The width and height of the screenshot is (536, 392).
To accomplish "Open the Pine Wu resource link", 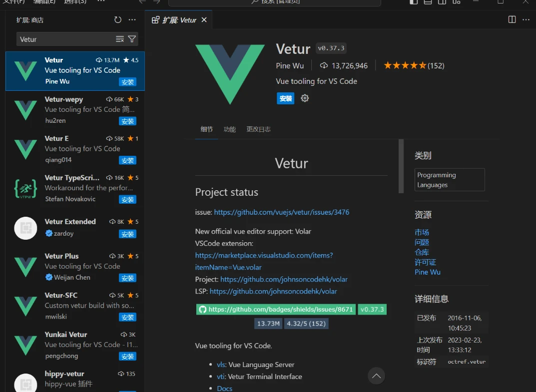I will (x=427, y=272).
